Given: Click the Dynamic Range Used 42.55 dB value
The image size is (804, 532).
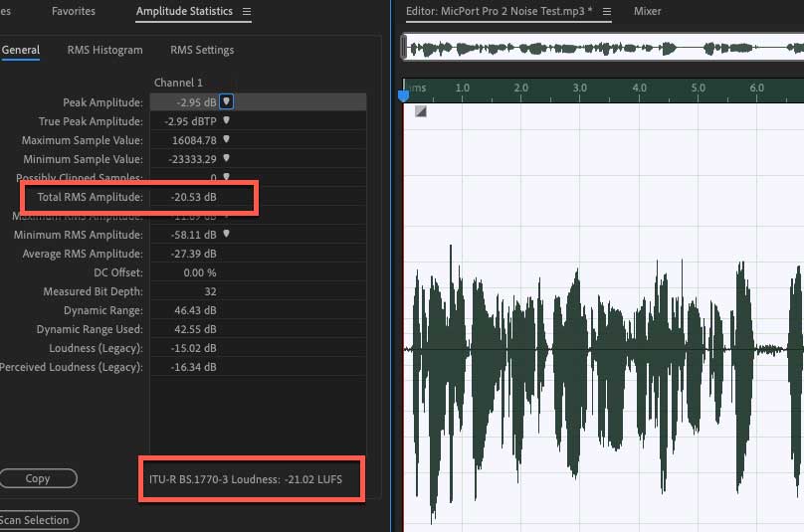Looking at the screenshot, I should (195, 329).
